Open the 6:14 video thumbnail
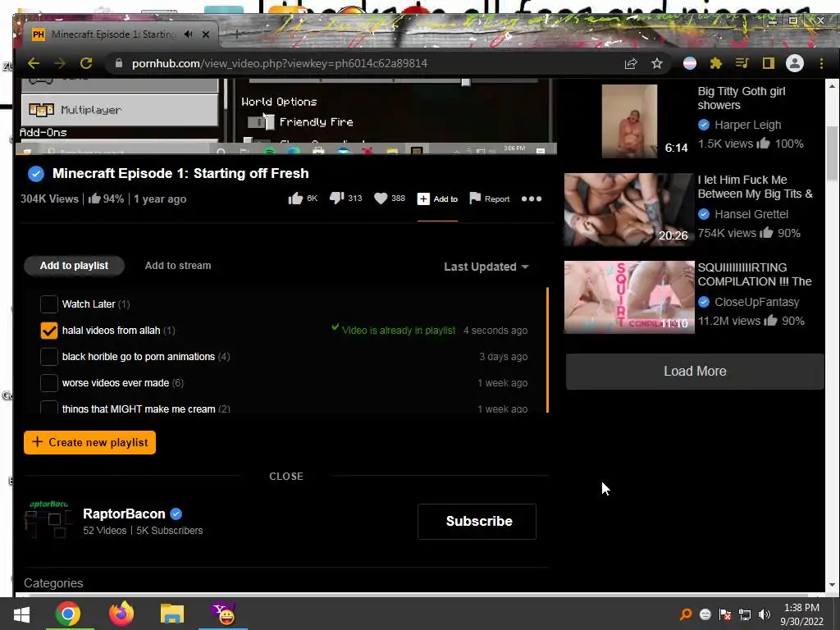The image size is (840, 630). click(x=629, y=121)
